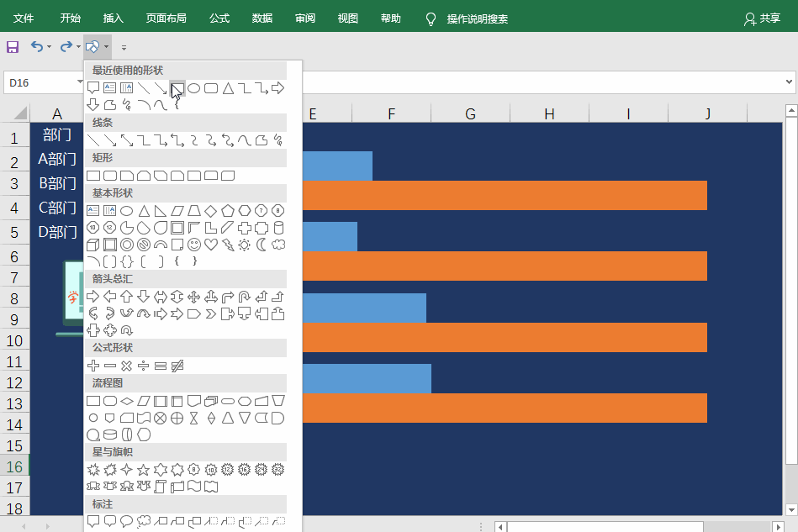Open the Name Box dropdown arrow

coord(80,82)
